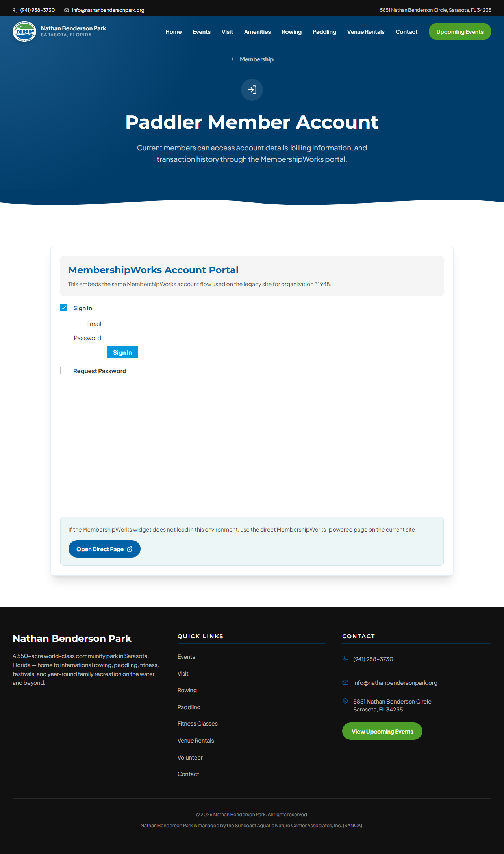Click the top bar phone number (941) 958-3730
This screenshot has height=854, width=504.
point(37,10)
